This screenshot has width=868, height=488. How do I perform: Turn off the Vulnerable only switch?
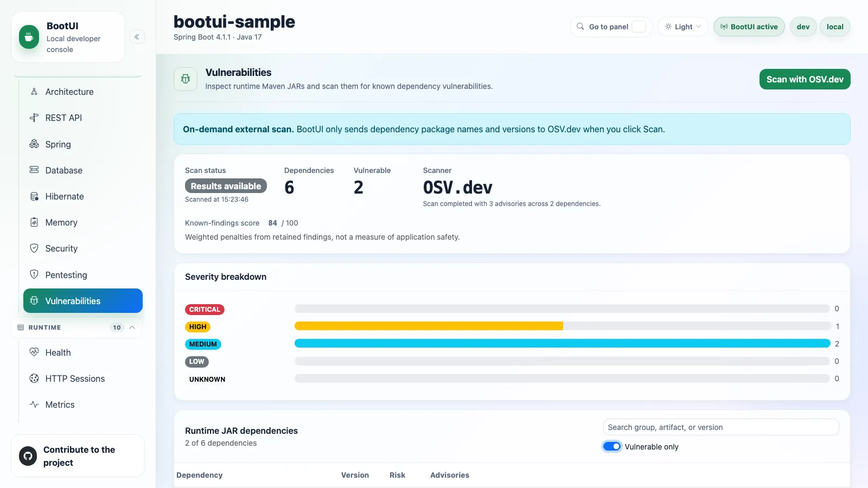(x=612, y=446)
